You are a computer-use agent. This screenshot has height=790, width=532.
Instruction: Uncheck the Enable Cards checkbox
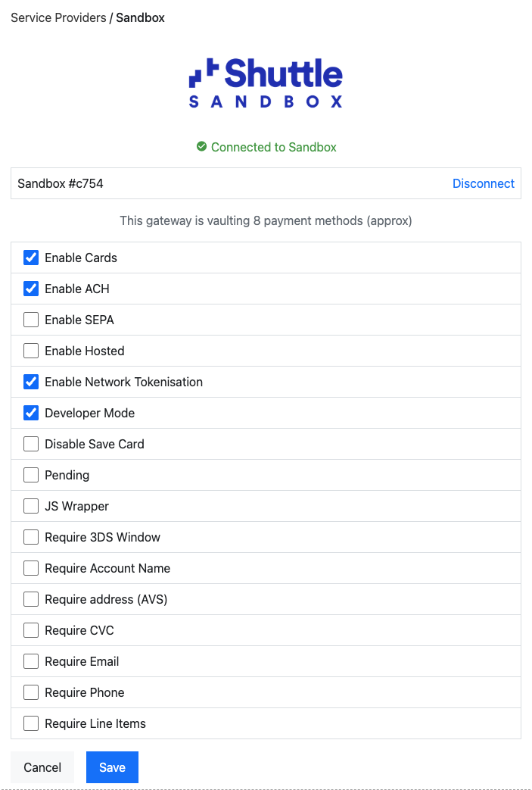(x=31, y=258)
